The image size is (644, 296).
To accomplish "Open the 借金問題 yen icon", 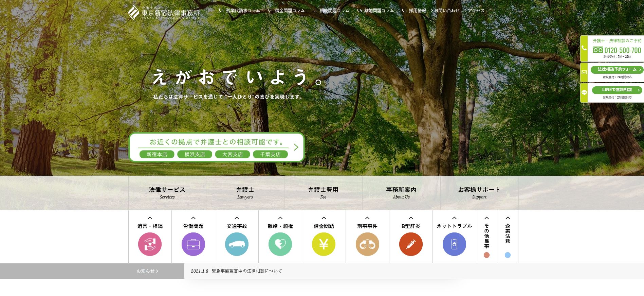I will 324,244.
